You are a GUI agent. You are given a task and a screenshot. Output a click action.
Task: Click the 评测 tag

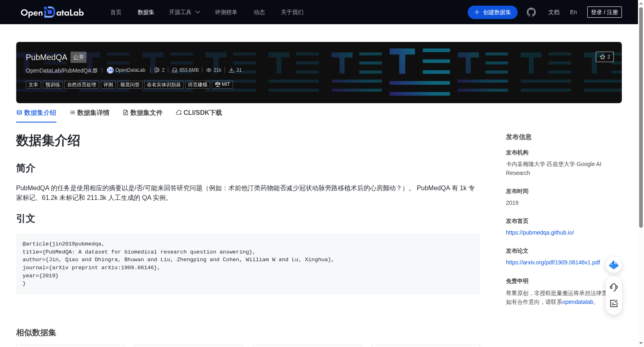[108, 85]
